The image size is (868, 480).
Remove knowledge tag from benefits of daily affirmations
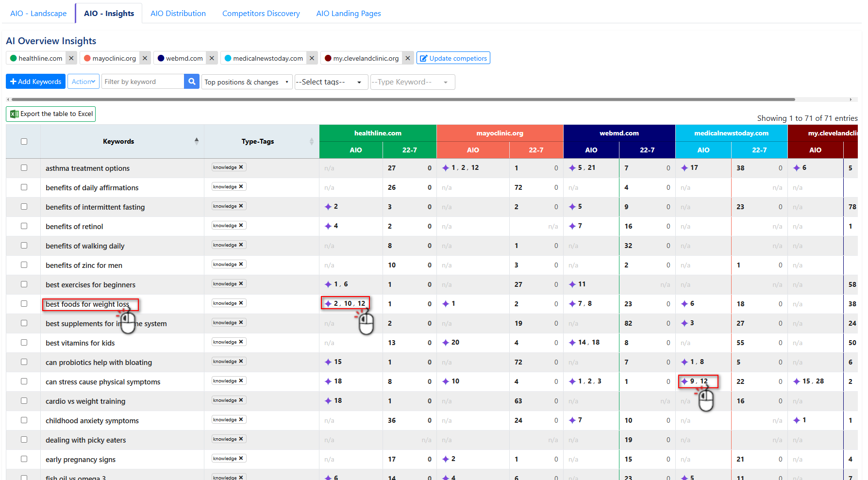point(241,186)
